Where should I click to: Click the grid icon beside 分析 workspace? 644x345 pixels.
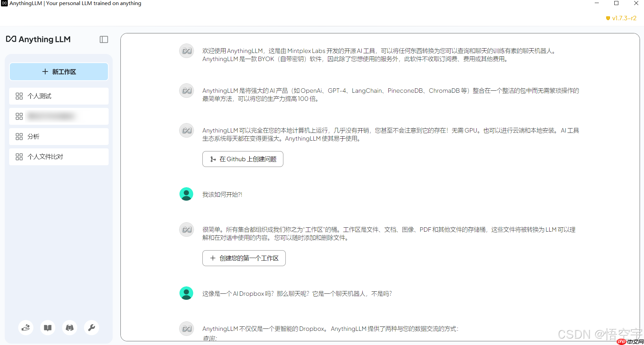pyautogui.click(x=19, y=136)
